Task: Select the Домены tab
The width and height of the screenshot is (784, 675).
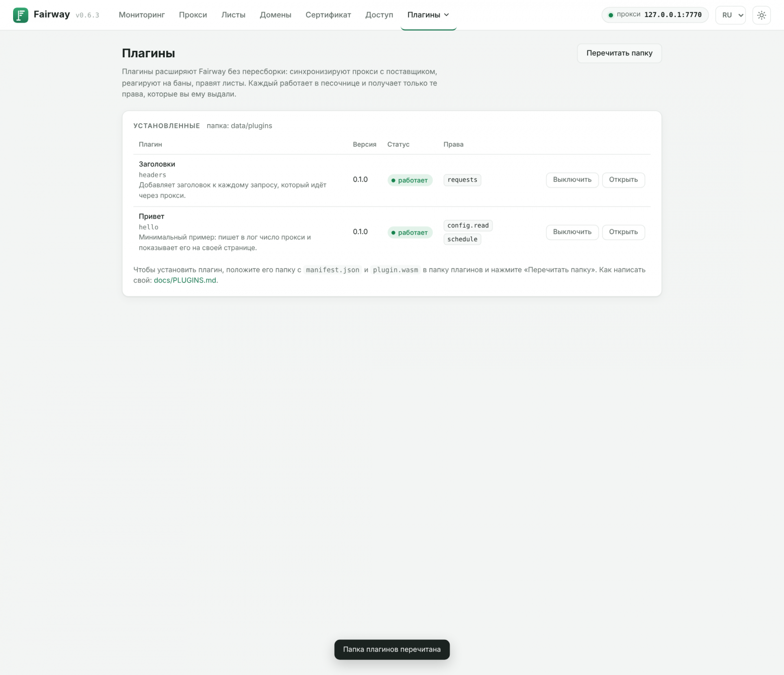Action: tap(275, 15)
